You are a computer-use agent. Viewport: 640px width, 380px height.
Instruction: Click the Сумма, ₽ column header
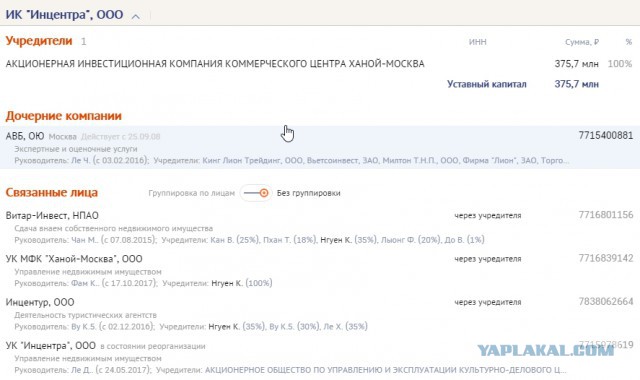tap(582, 42)
